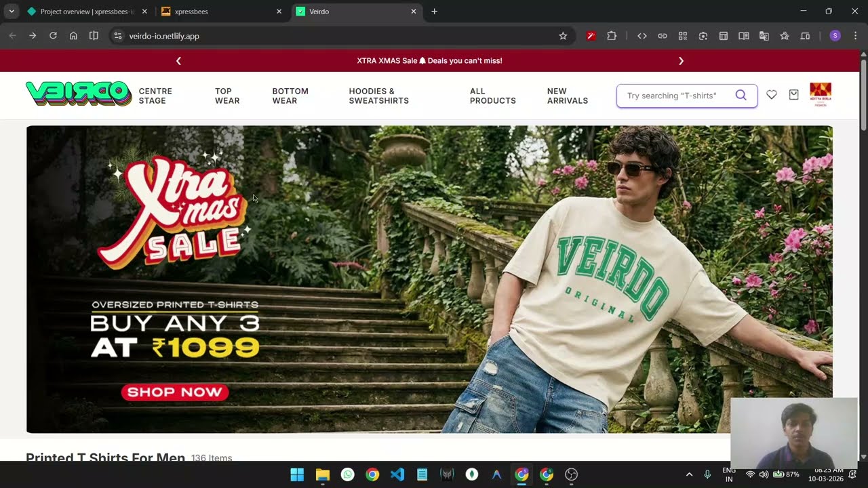868x488 pixels.
Task: Click the XTRA XMAS Sale announcement text
Action: (x=429, y=61)
